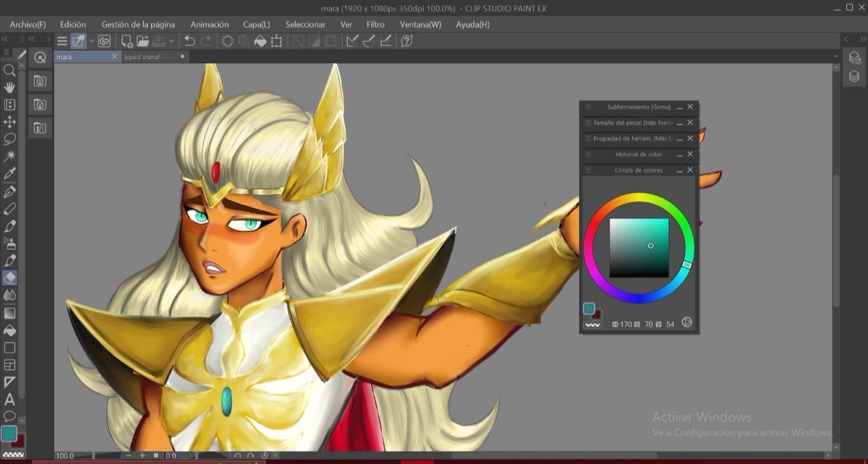Screen dimensions: 868x464
Task: Toggle snap to ruler icon
Action: (352, 41)
